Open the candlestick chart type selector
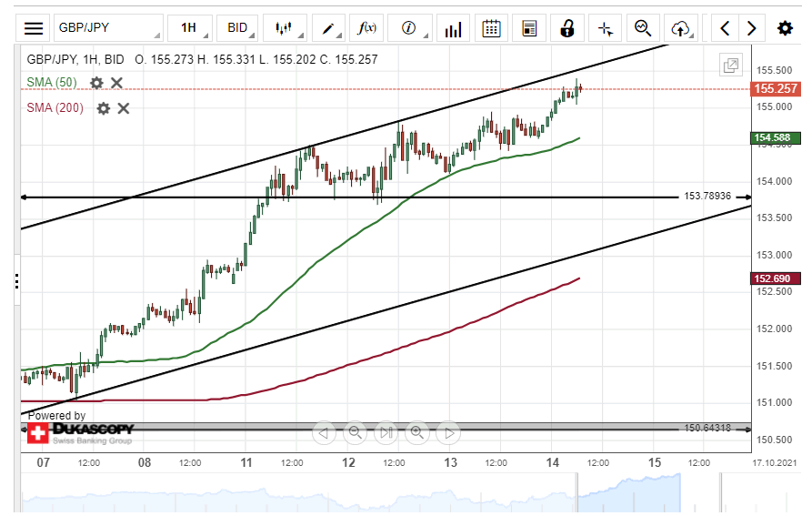The height and width of the screenshot is (516, 812). (x=285, y=28)
